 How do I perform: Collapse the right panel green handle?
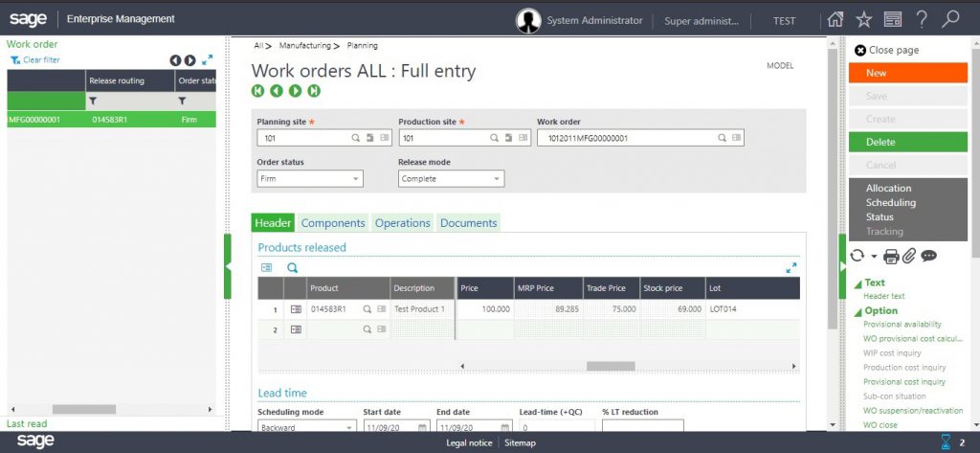(842, 266)
